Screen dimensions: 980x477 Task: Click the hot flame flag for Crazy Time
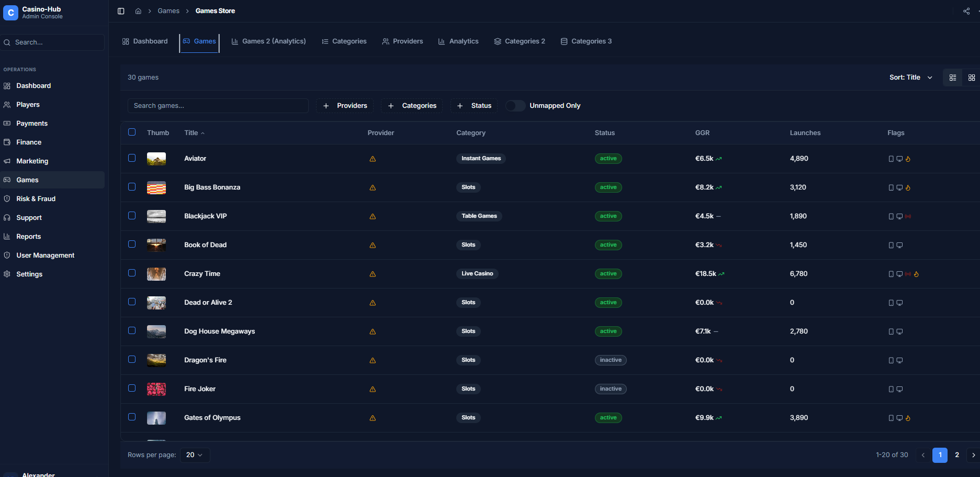(x=916, y=274)
